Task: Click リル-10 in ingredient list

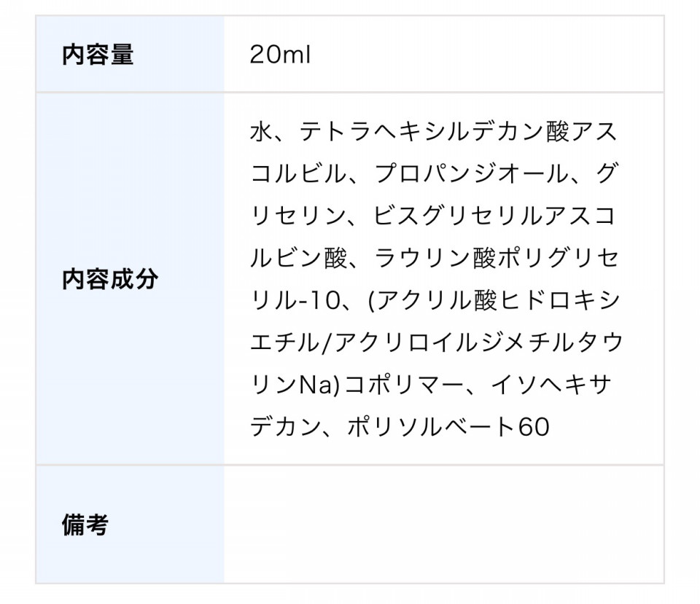Action: (295, 300)
